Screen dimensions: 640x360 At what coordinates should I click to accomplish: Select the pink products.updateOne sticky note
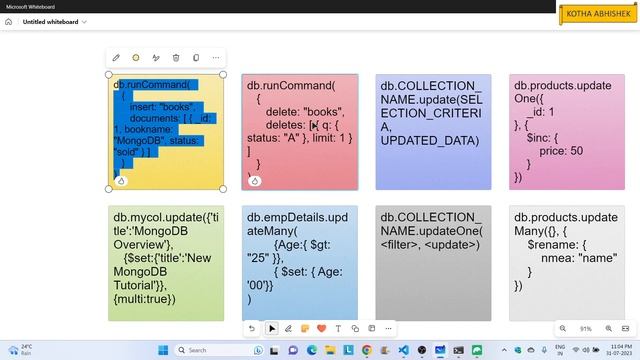(567, 132)
